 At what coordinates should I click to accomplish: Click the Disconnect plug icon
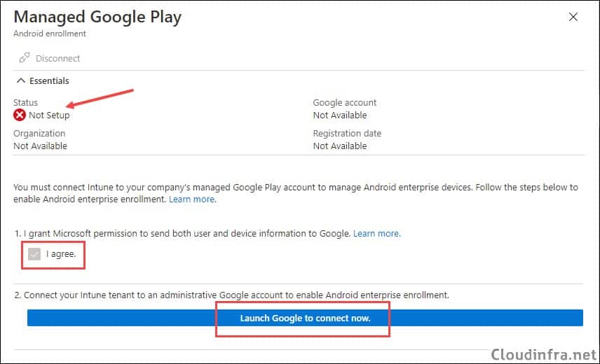25,57
